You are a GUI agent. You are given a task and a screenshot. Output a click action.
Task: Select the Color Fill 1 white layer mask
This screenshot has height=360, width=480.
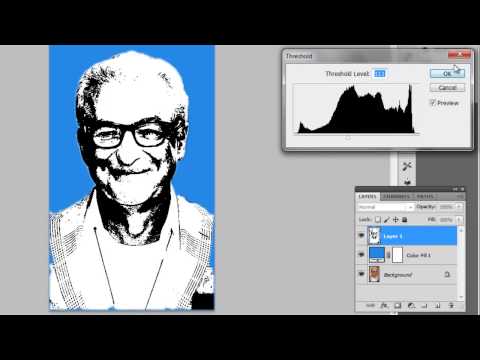click(x=397, y=255)
